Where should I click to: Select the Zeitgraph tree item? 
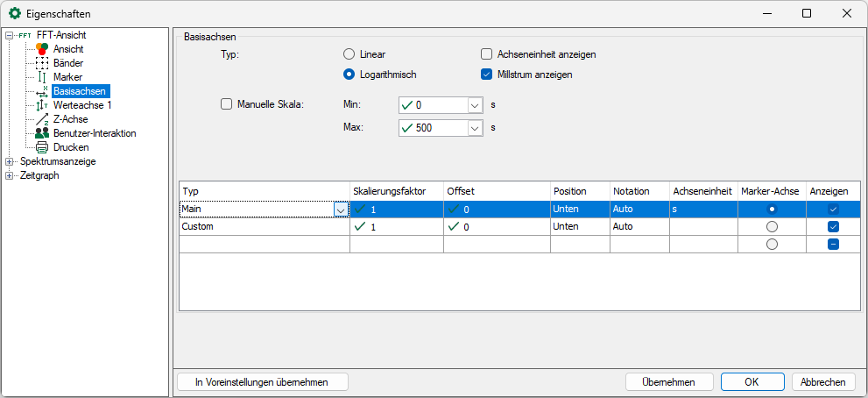[x=39, y=175]
